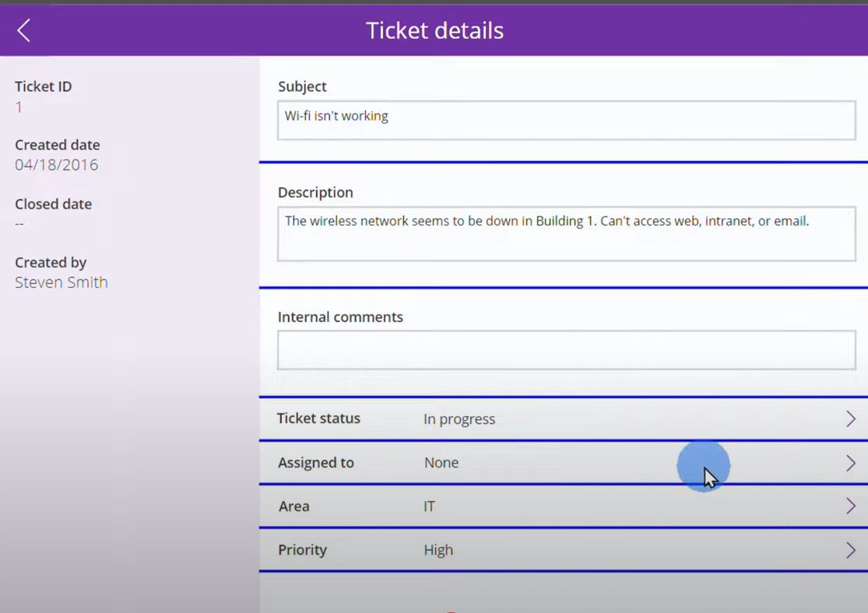Focus the Internal comments field
Image resolution: width=868 pixels, height=613 pixels.
[x=566, y=349]
